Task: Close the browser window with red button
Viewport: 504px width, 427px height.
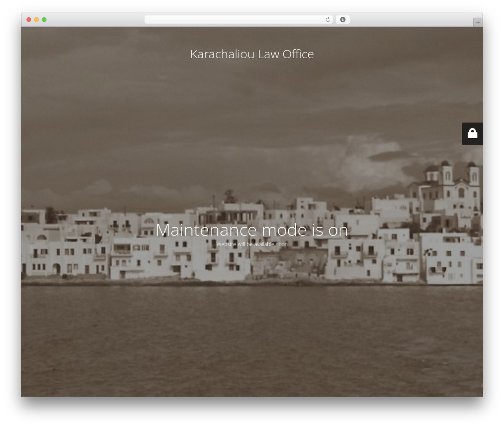Action: coord(29,20)
